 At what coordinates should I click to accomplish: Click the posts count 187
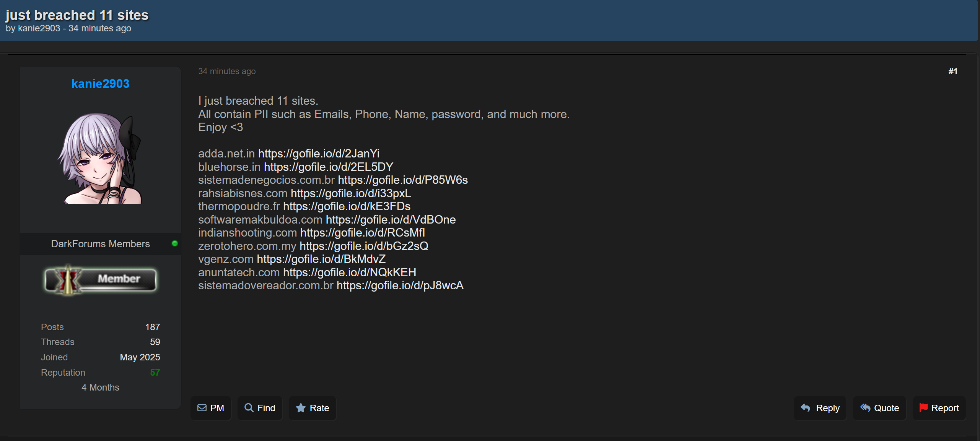click(x=152, y=327)
